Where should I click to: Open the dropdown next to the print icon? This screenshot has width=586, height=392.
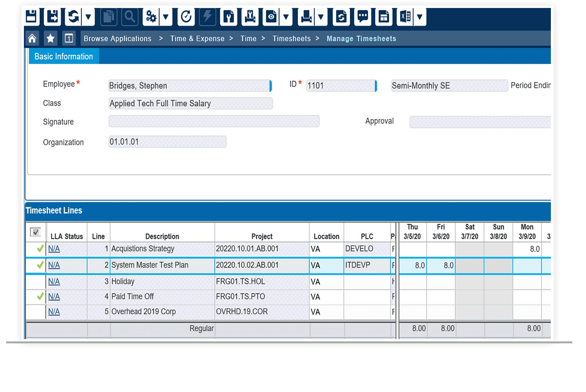coord(320,16)
